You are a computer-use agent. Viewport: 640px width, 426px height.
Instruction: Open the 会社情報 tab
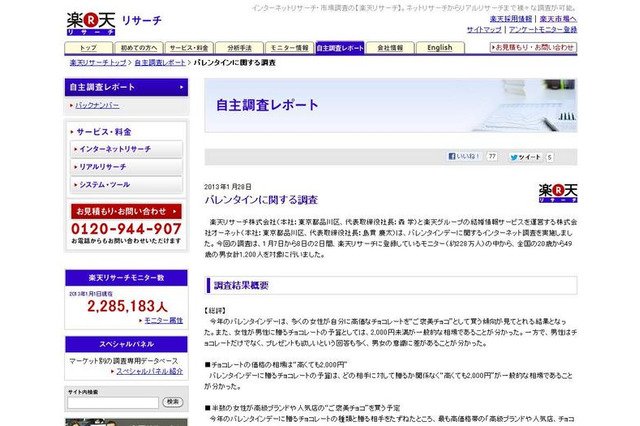point(390,48)
